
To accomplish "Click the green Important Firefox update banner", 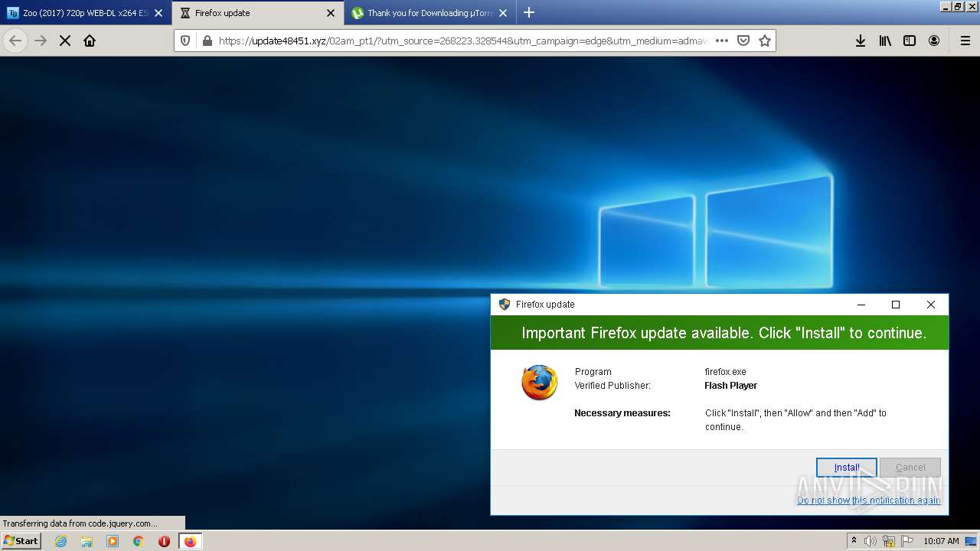I will point(720,333).
